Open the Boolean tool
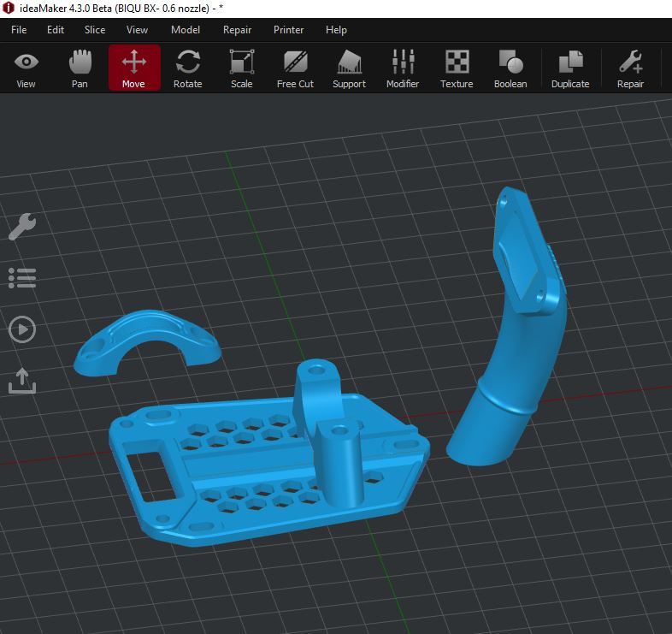The width and height of the screenshot is (672, 634). [510, 68]
